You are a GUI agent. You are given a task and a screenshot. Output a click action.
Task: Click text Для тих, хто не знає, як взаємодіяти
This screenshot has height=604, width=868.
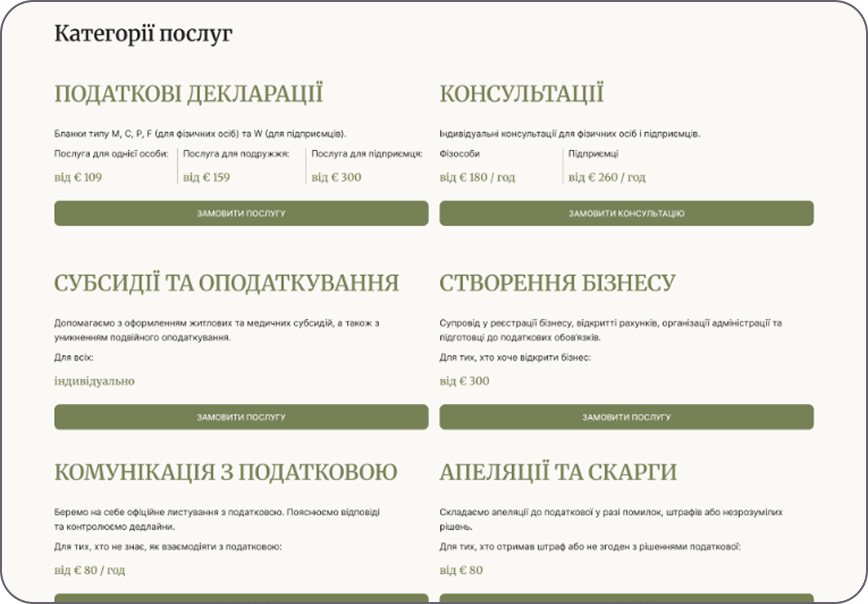coord(168,547)
